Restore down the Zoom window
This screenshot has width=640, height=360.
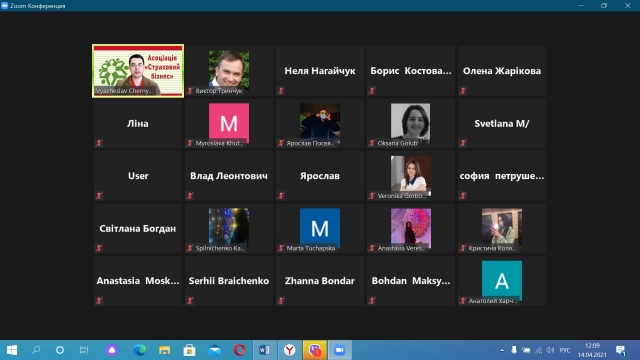tap(604, 5)
